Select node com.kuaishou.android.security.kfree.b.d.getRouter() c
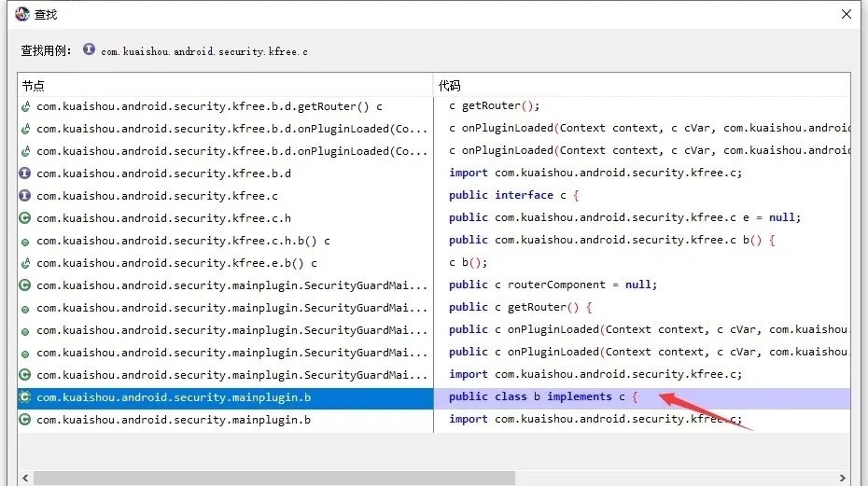Screen dimensions: 868x486 point(209,106)
